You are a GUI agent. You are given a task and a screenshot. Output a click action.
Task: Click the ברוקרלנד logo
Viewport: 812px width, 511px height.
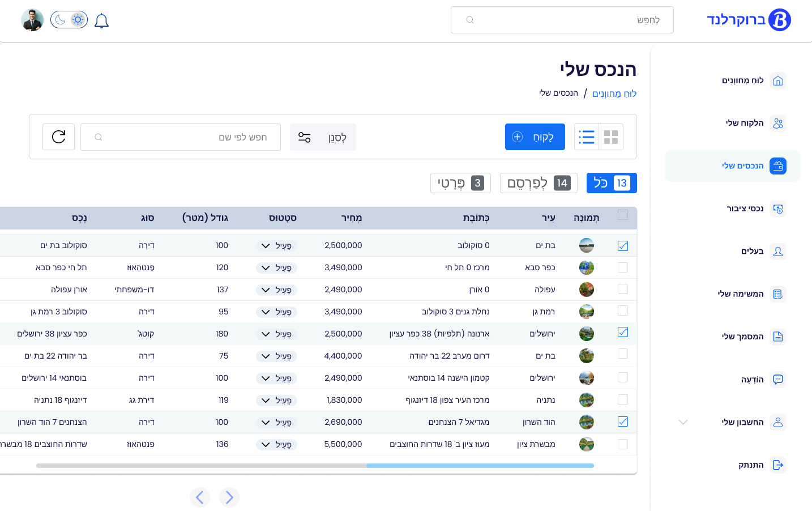coord(749,20)
